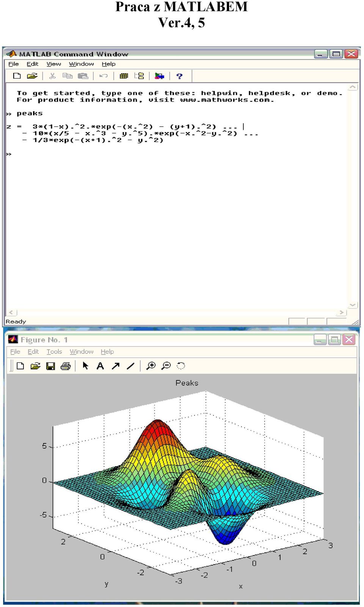Click vertical scrollbar up arrow in Command Window
This screenshot has width=364, height=607.
[x=353, y=87]
